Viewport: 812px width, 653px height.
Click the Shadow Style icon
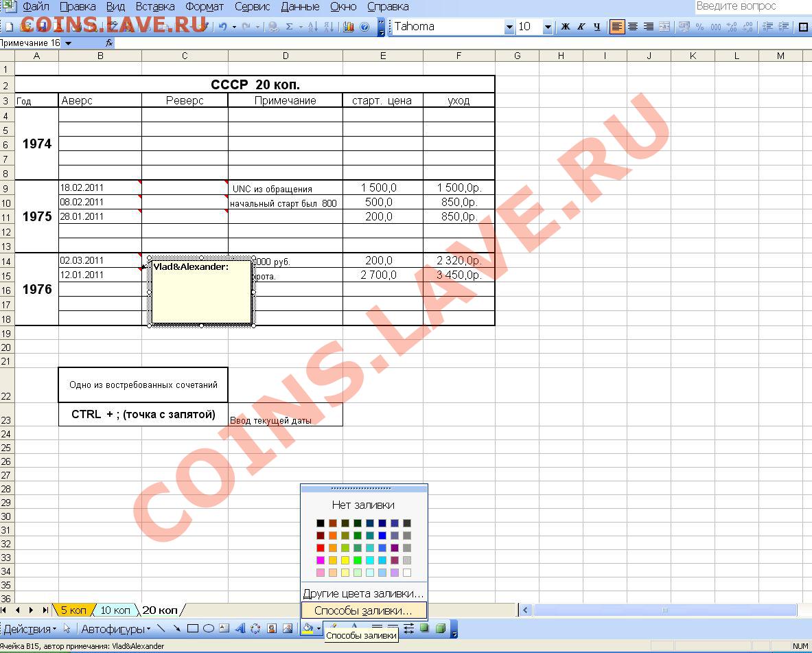tap(425, 629)
